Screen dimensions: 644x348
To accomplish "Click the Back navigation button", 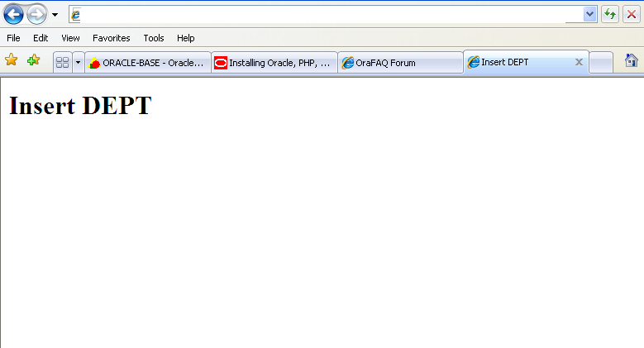I will click(14, 14).
